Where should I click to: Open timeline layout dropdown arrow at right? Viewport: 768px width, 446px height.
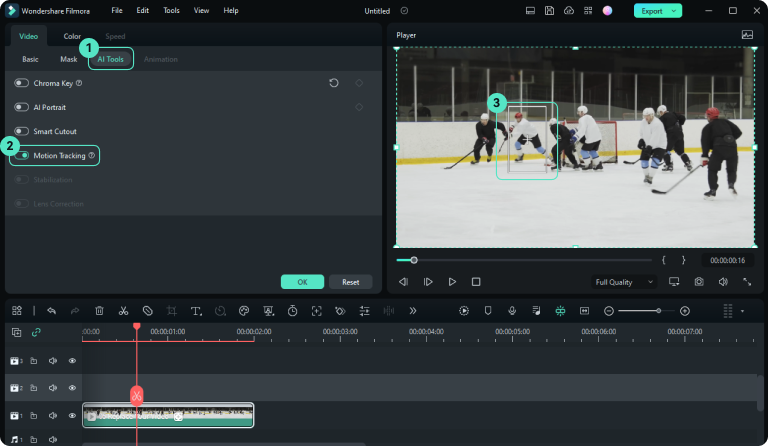click(743, 311)
